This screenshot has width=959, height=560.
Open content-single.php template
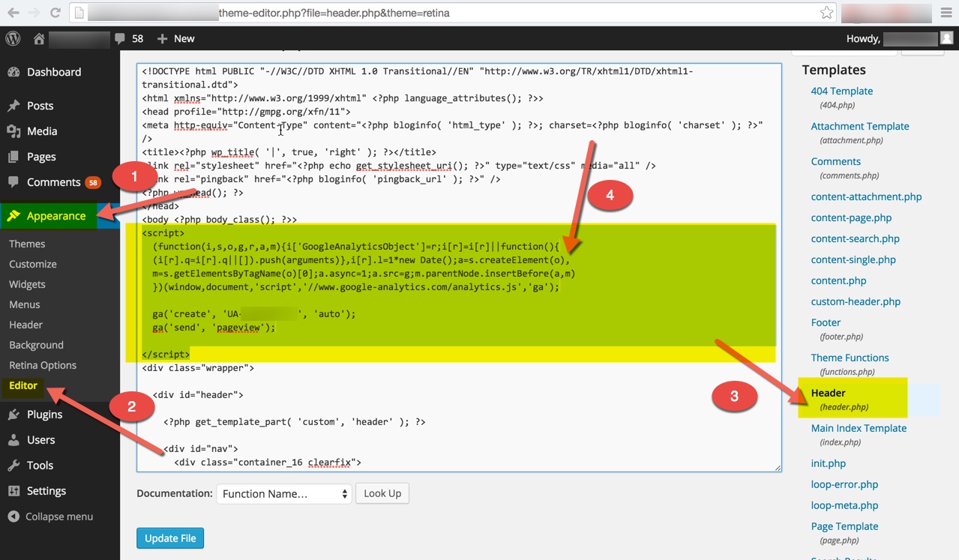pyautogui.click(x=853, y=259)
